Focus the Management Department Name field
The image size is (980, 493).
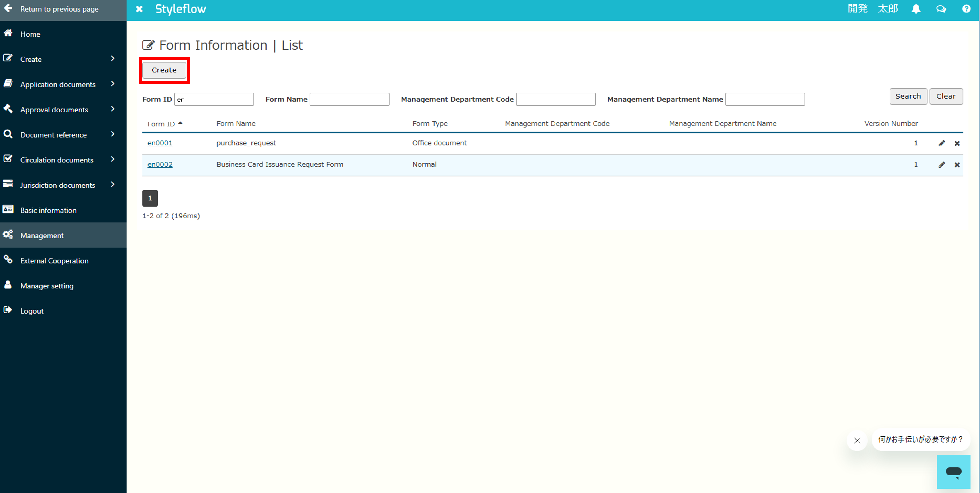pos(765,99)
